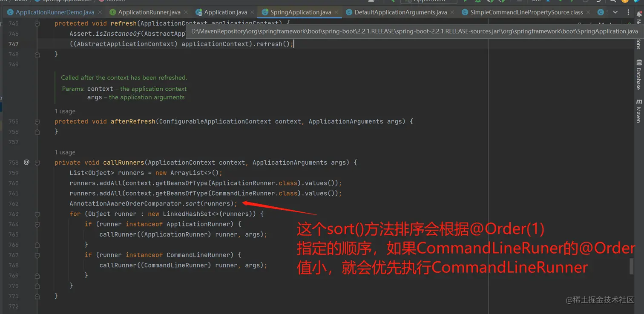
Task: Click the 1 usage link above callRunners
Action: click(65, 152)
